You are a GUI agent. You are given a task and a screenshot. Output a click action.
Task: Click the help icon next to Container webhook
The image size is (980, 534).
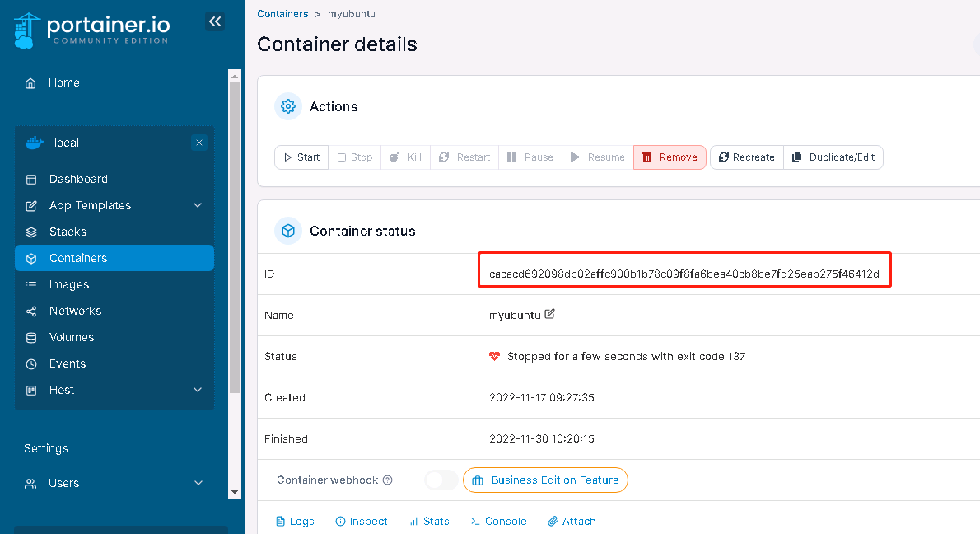pyautogui.click(x=388, y=480)
